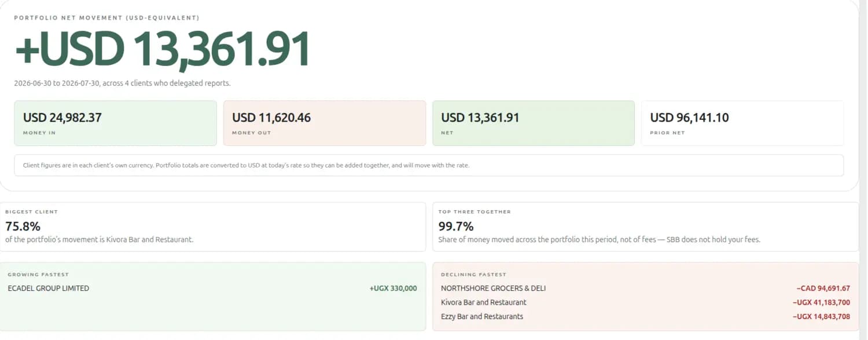The width and height of the screenshot is (868, 340).
Task: Click the −UGX 14,843,708 decline amount
Action: point(821,316)
